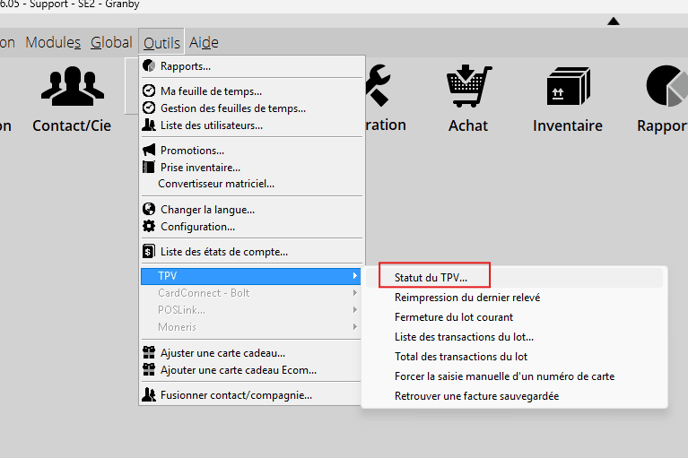Open the Inventaire box icon
The width and height of the screenshot is (688, 458).
[567, 87]
